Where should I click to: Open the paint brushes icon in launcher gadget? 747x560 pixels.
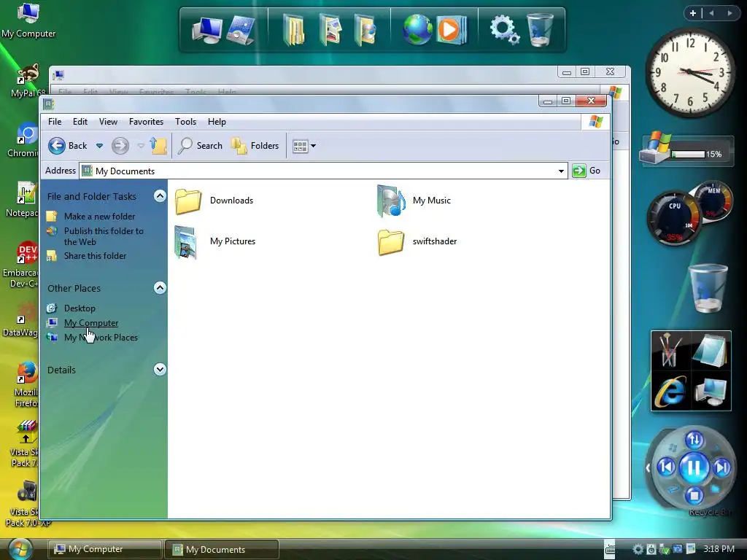coord(671,351)
